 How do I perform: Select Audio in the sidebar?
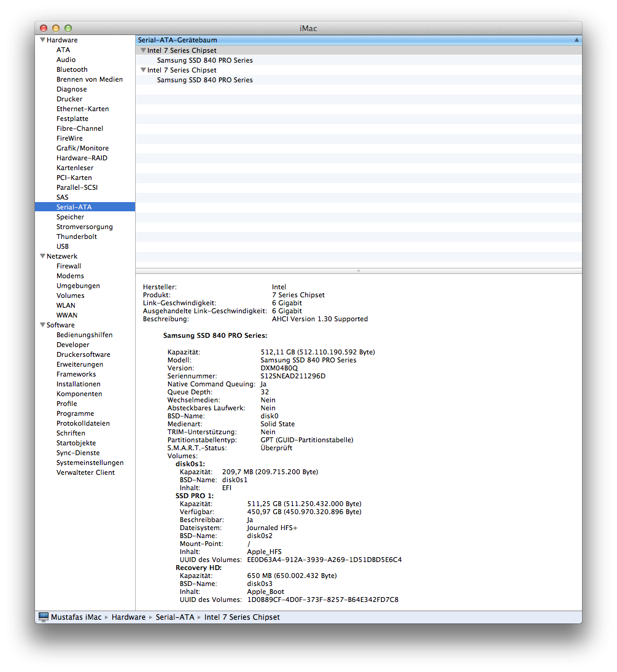coord(66,60)
